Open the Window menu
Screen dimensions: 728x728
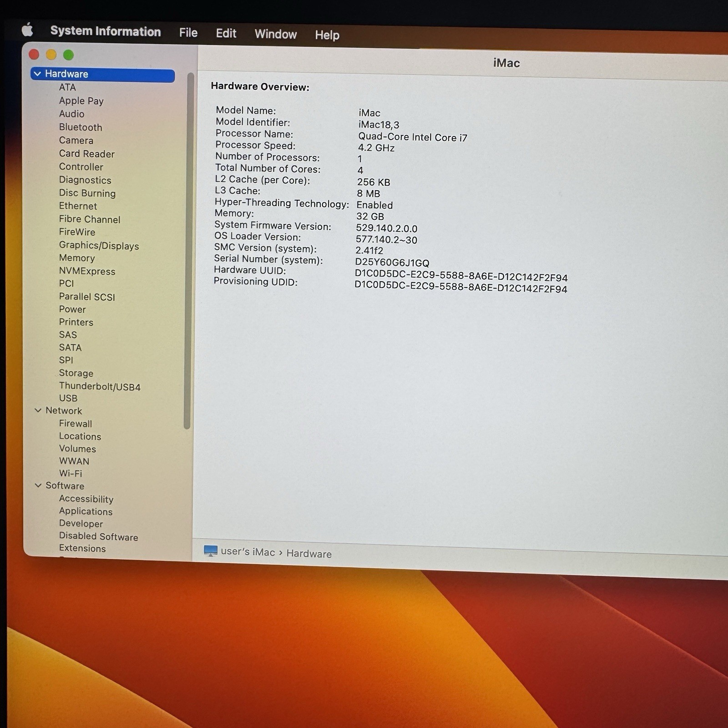tap(275, 34)
